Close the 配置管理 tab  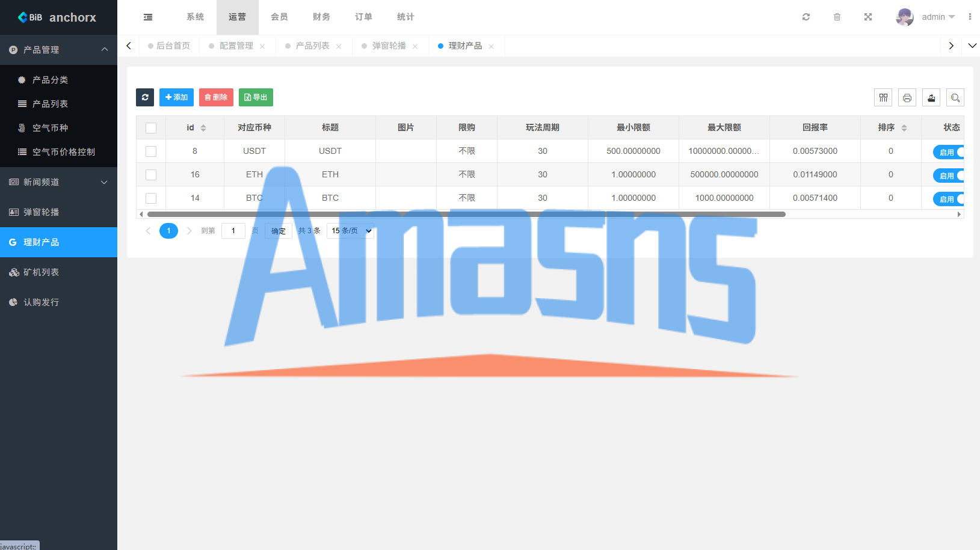262,46
